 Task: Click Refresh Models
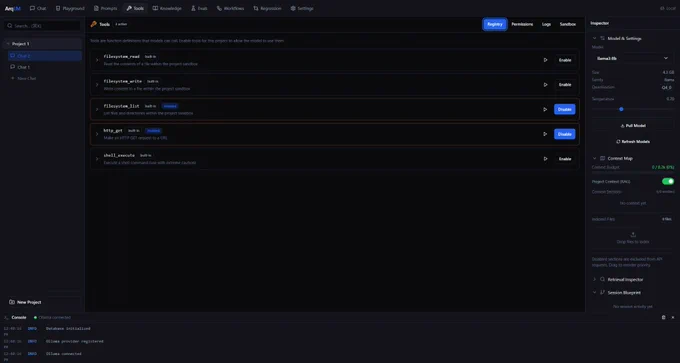point(633,141)
